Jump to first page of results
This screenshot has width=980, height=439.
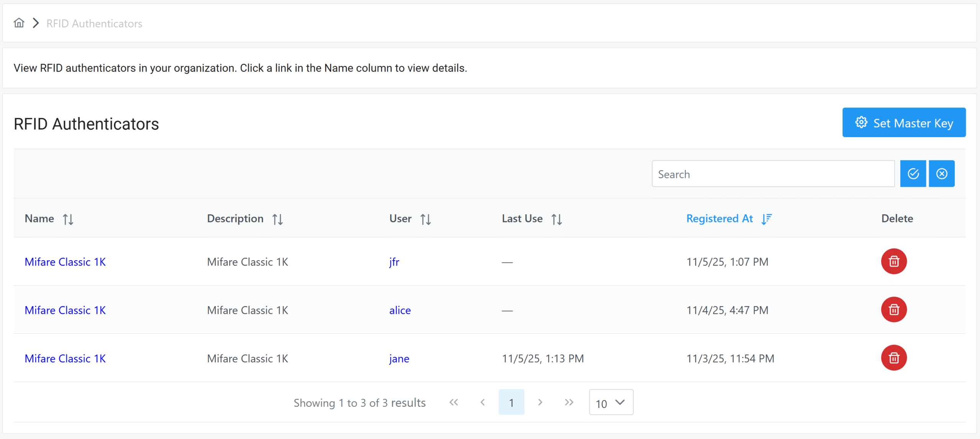[x=454, y=402]
